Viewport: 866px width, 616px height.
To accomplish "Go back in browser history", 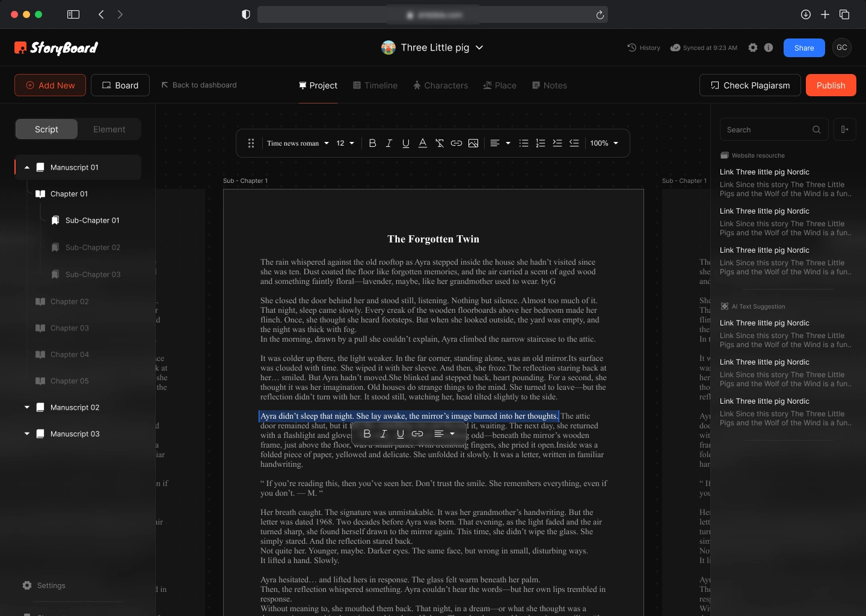I will coord(101,14).
